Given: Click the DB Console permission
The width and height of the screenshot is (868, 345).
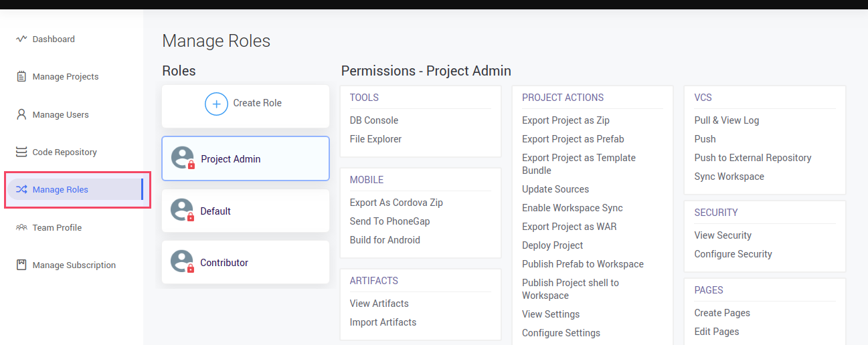Looking at the screenshot, I should pos(373,120).
